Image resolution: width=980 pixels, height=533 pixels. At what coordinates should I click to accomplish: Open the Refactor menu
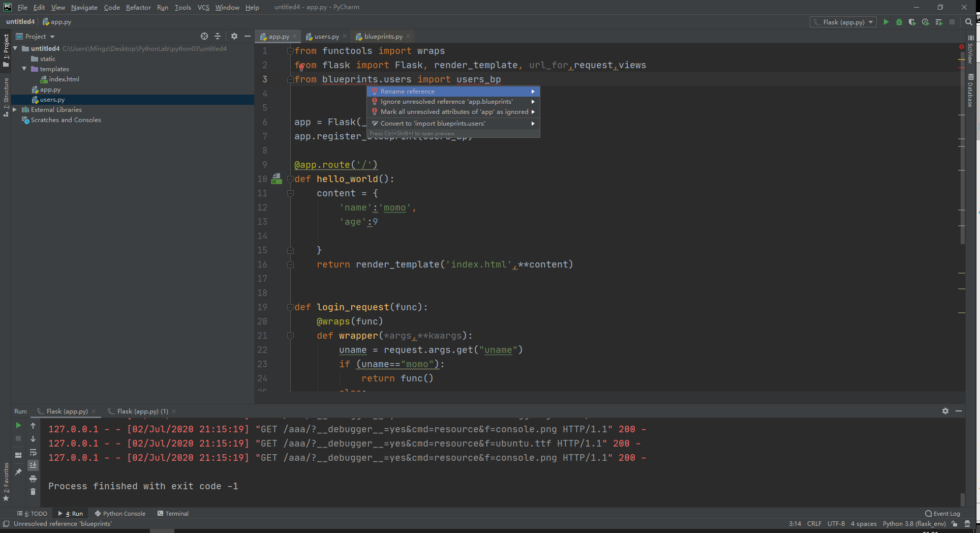point(138,7)
